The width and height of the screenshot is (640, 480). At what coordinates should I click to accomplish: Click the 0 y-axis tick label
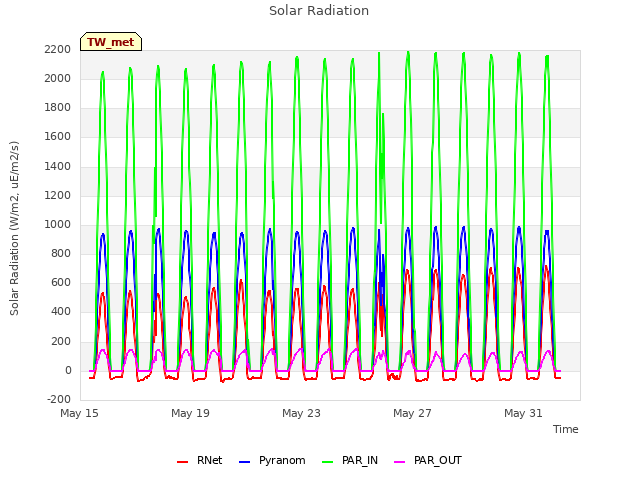click(x=68, y=371)
